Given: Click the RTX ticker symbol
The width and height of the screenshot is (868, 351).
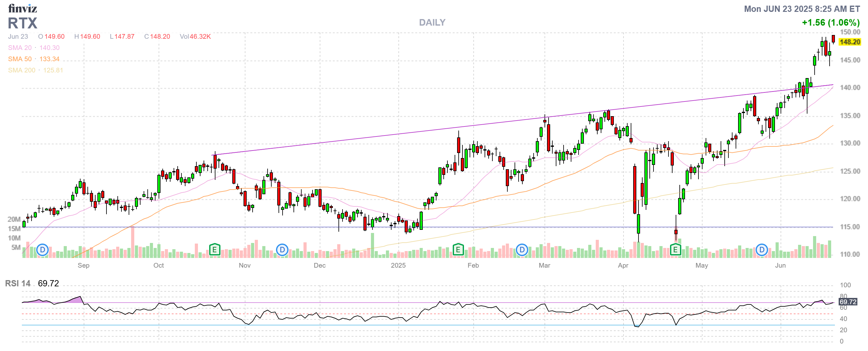Looking at the screenshot, I should [x=22, y=23].
